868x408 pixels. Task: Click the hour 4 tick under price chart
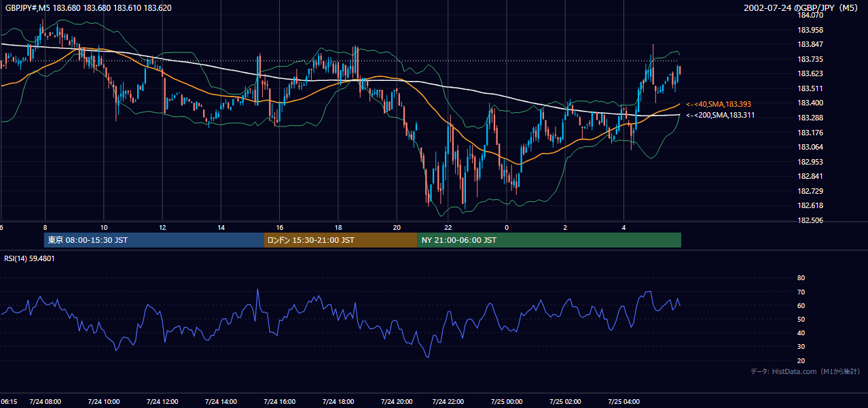(x=623, y=227)
